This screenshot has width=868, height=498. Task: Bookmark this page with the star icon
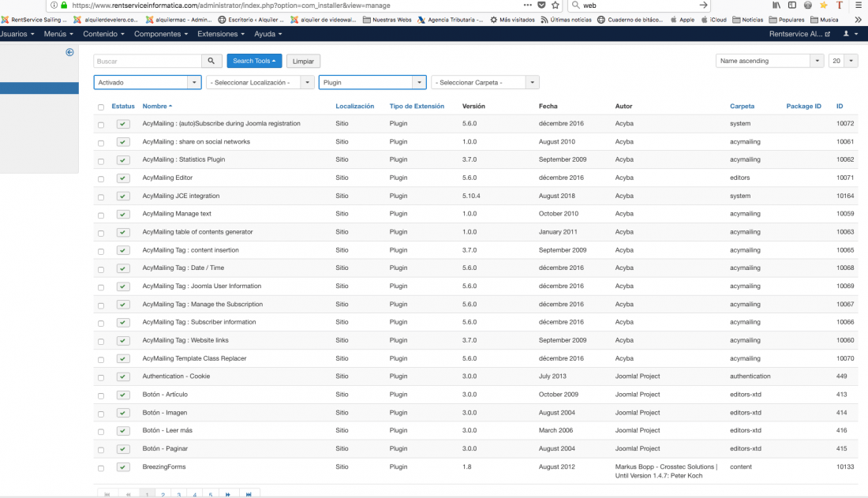(556, 5)
